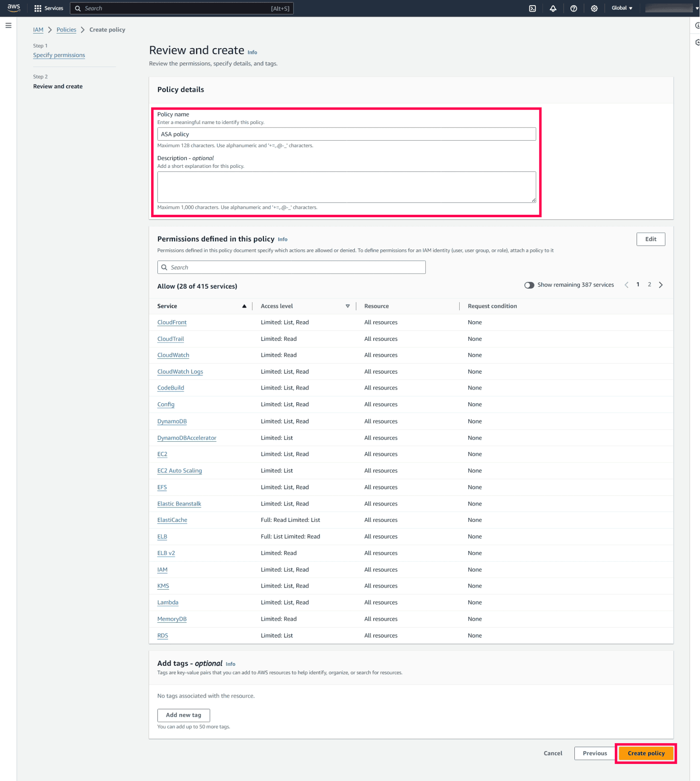Viewport: 700px width, 781px height.
Task: Click the magnifier in the top search bar
Action: [x=78, y=8]
